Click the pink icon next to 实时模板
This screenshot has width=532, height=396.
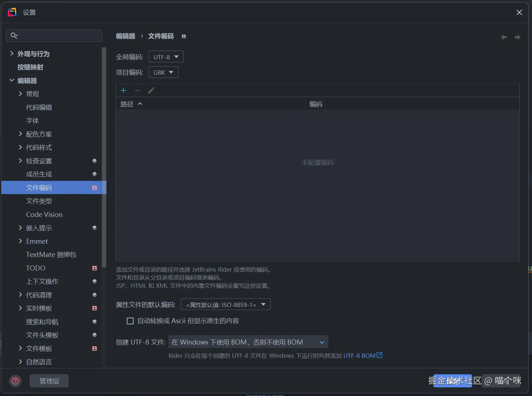pos(94,308)
